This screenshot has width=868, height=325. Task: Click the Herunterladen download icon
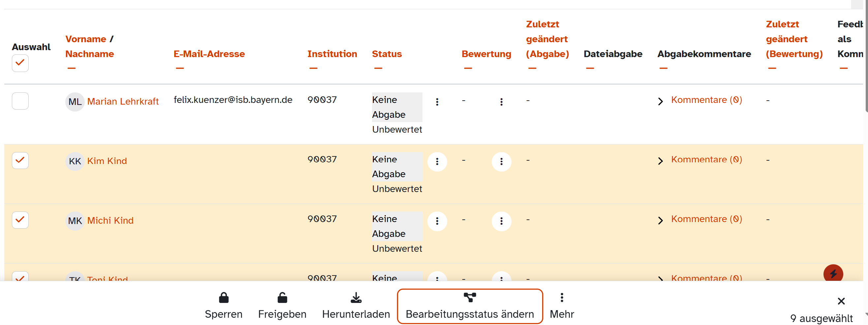[x=356, y=298]
